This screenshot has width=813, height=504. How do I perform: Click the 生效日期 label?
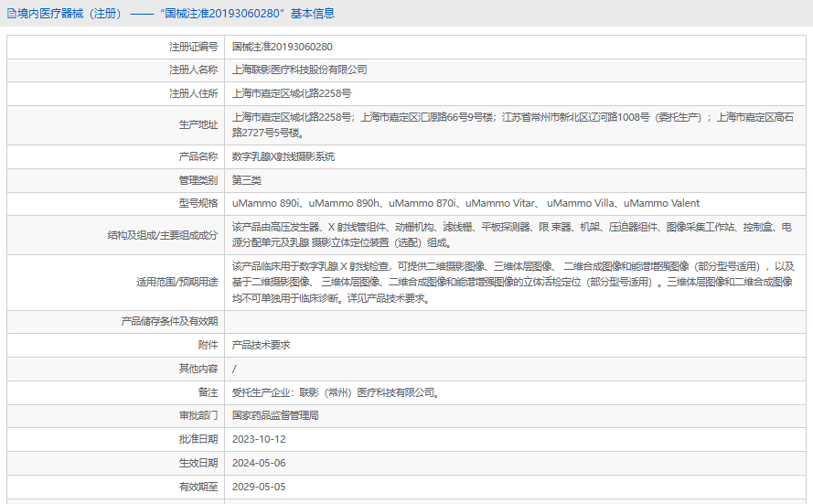point(198,463)
